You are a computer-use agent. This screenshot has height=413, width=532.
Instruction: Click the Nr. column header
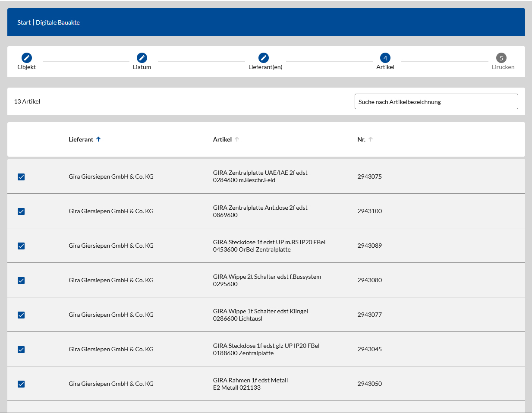[x=362, y=139]
